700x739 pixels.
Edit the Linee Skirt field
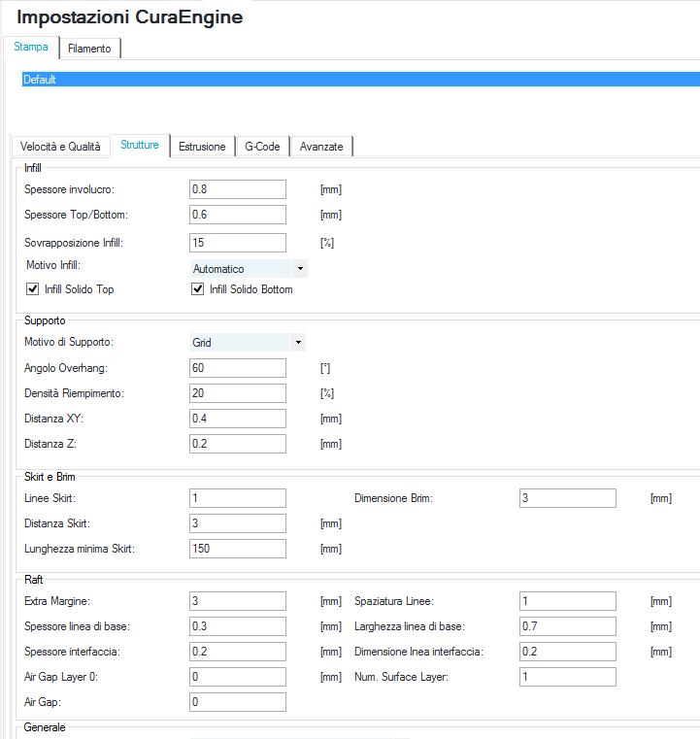click(x=238, y=498)
